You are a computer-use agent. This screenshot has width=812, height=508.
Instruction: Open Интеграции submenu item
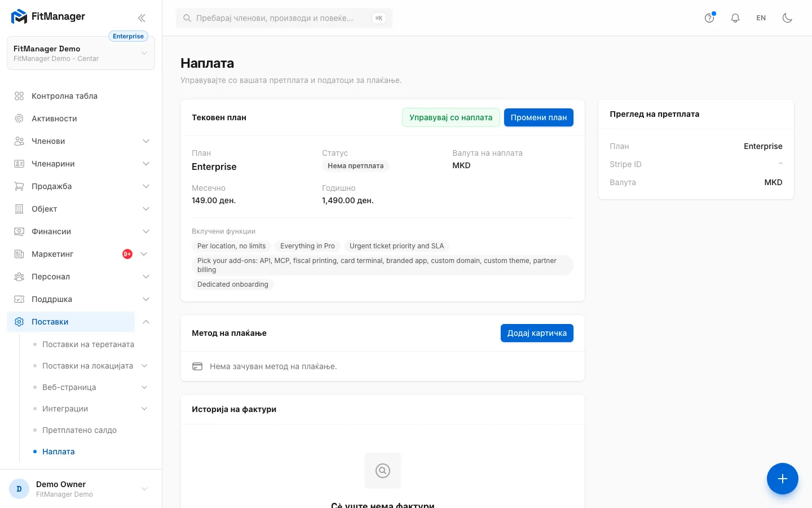pyautogui.click(x=65, y=409)
